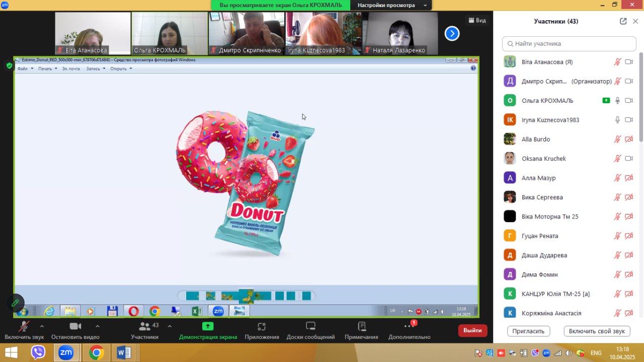Select Дмитро Скрипніченко video thumbnail
This screenshot has height=362, width=644.
point(247,33)
